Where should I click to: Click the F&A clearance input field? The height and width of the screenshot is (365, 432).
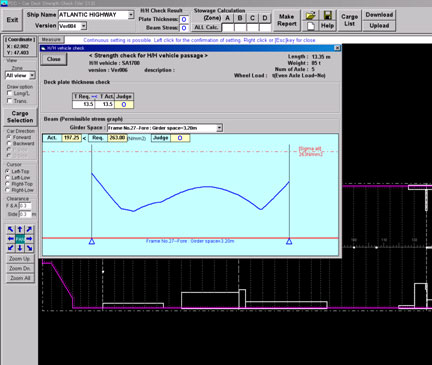click(x=25, y=206)
